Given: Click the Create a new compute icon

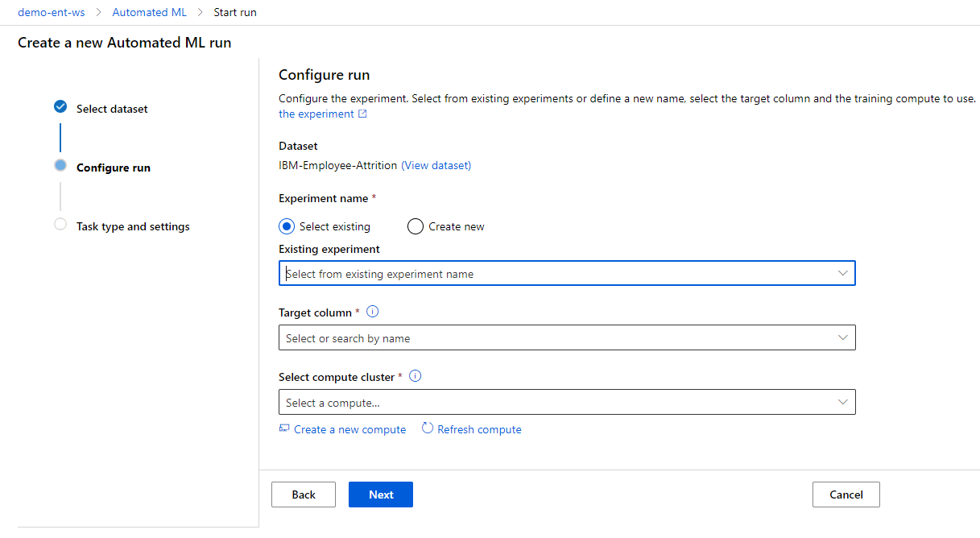Looking at the screenshot, I should 284,429.
